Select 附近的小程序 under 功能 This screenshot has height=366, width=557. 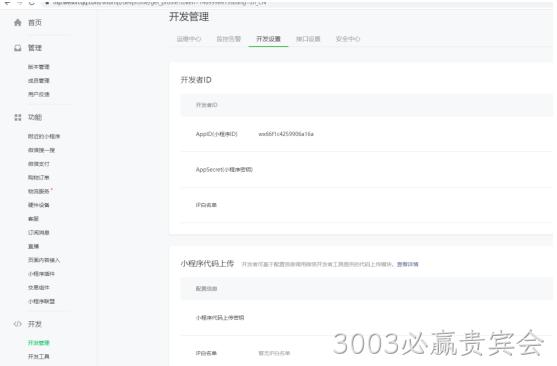[x=44, y=136]
